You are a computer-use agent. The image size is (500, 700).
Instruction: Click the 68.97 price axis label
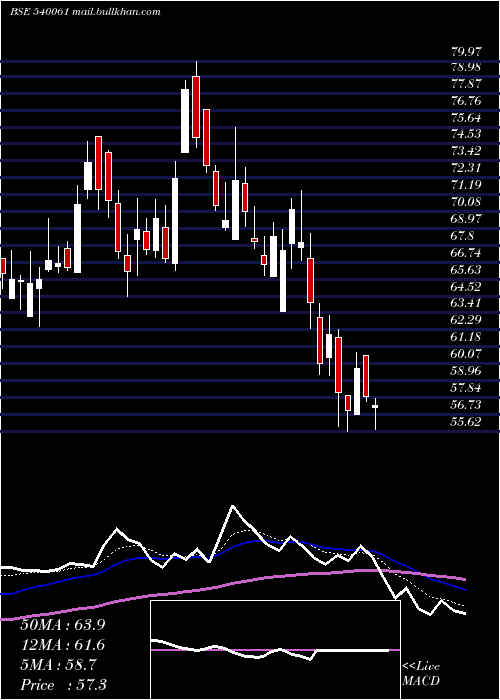click(467, 219)
